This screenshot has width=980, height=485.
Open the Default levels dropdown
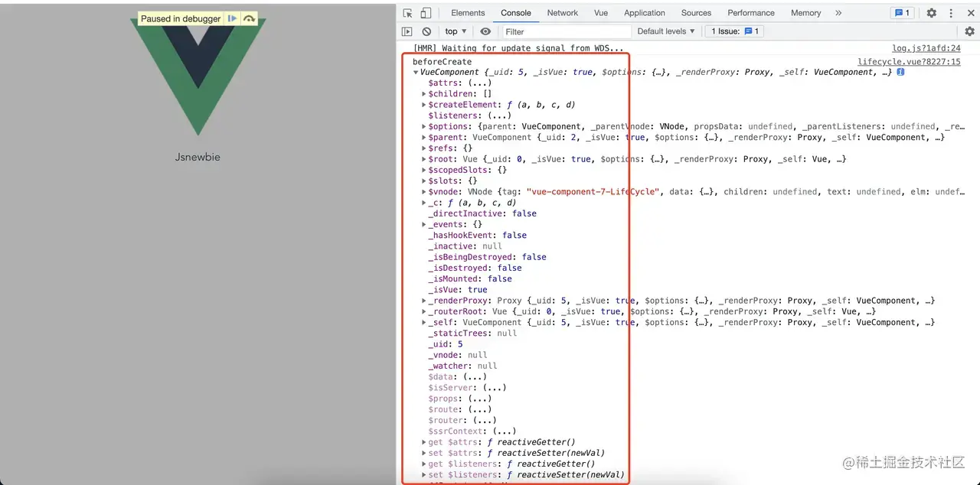pyautogui.click(x=666, y=31)
